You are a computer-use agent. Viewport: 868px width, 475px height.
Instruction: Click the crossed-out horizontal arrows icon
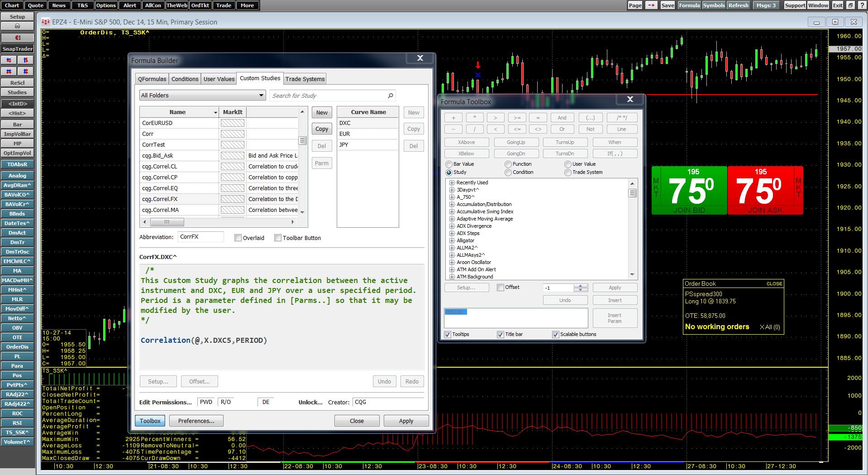click(9, 71)
